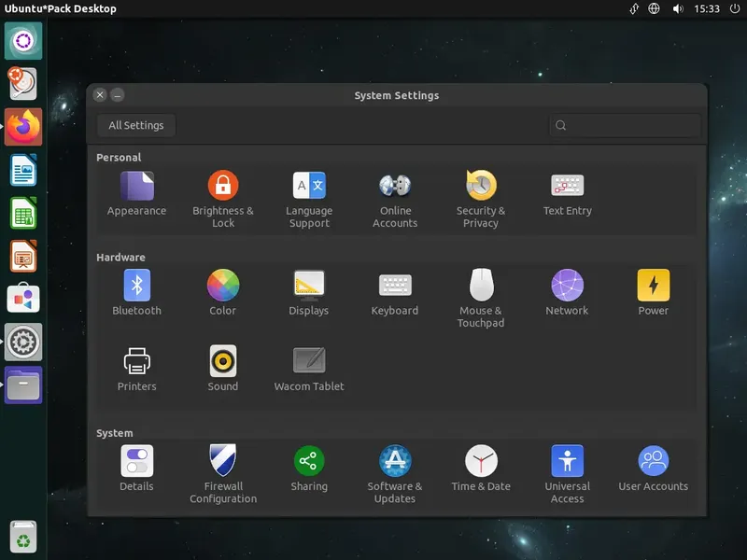Open Text Entry settings

click(568, 194)
